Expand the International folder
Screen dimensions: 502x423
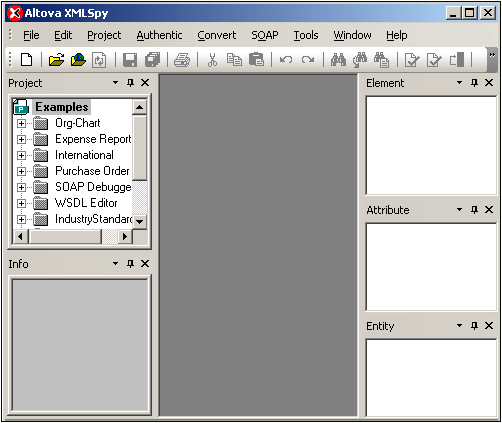point(21,155)
